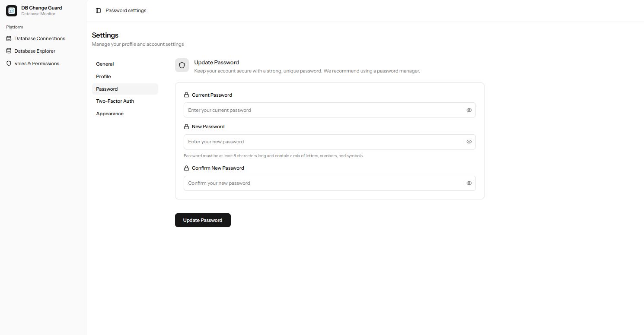This screenshot has height=335, width=644.
Task: Toggle visibility of confirm password field
Action: click(x=469, y=183)
